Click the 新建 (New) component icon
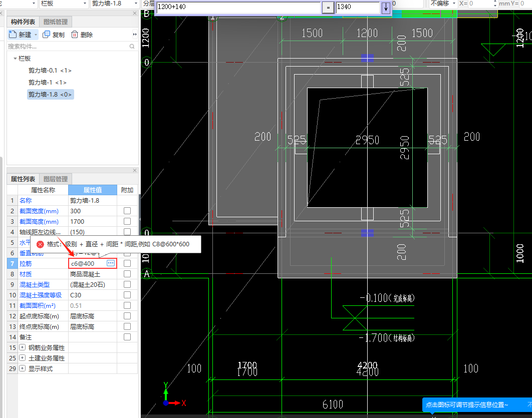The height and width of the screenshot is (418, 532). coord(13,34)
